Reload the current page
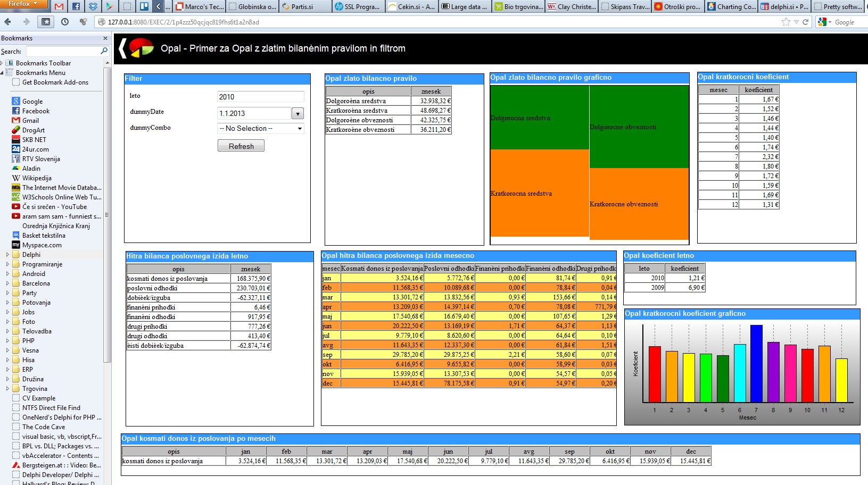The width and height of the screenshot is (868, 485). pos(806,22)
